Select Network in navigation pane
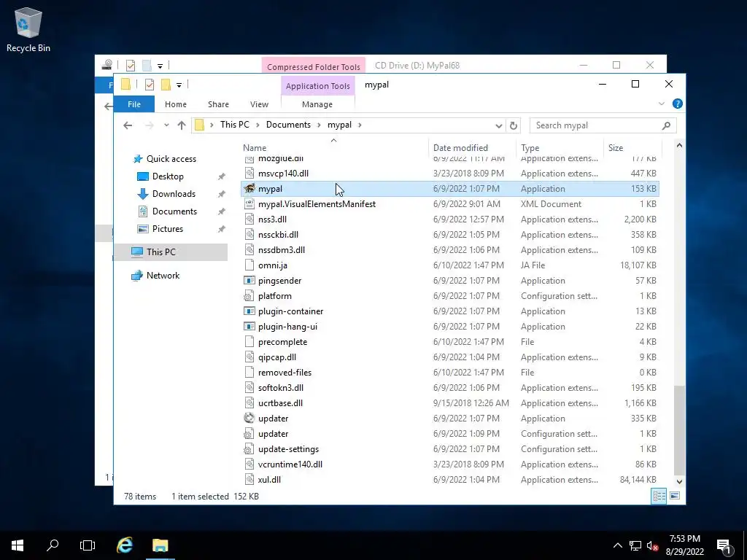Image resolution: width=747 pixels, height=560 pixels. [163, 276]
